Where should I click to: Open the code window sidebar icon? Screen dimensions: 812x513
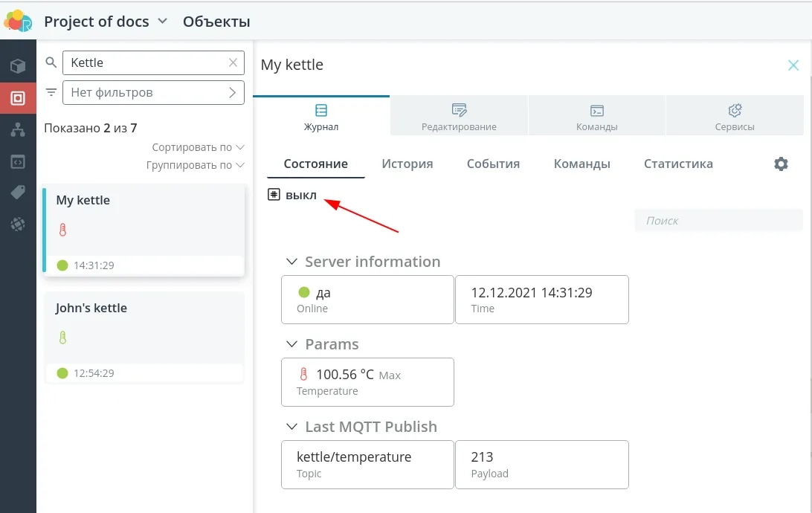(x=18, y=161)
